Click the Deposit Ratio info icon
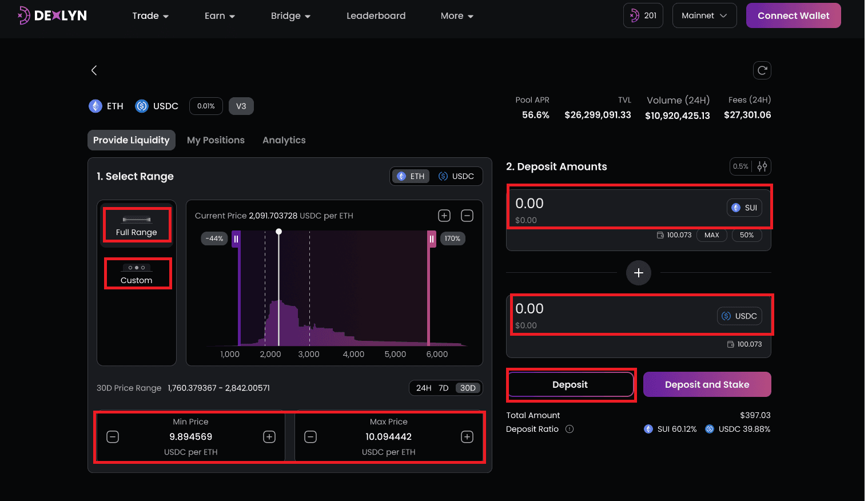 coord(570,429)
